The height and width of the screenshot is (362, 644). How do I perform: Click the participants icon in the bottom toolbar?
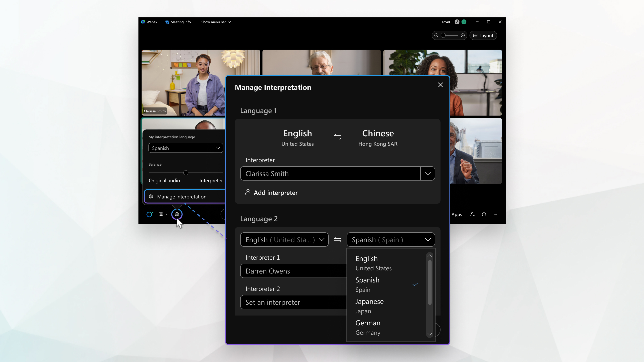click(472, 214)
